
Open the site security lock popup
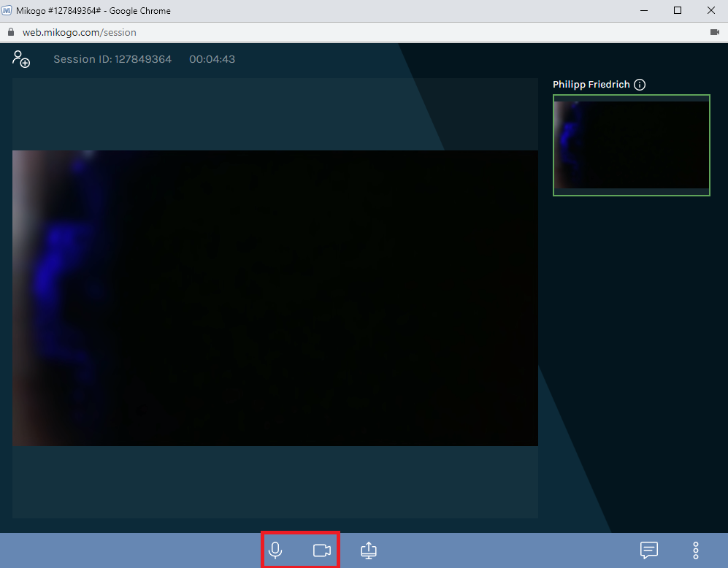[x=10, y=32]
